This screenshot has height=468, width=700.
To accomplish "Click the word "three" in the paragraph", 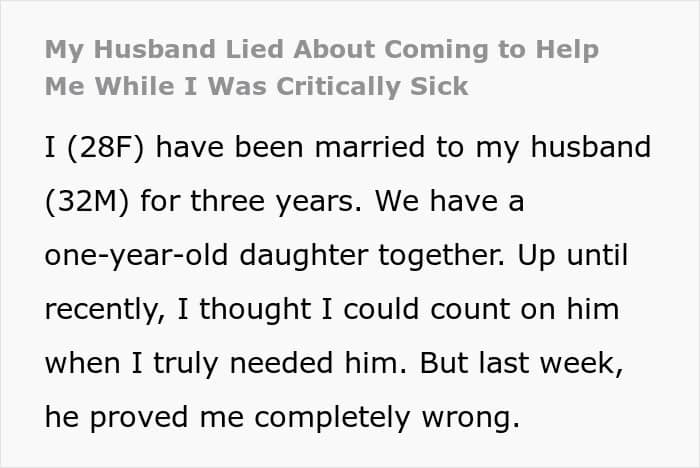I will 228,201.
